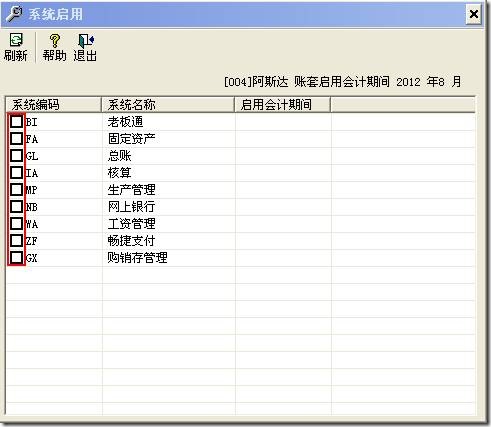Select the 购销存管理 row name cell
The width and height of the screenshot is (491, 427).
click(x=169, y=258)
